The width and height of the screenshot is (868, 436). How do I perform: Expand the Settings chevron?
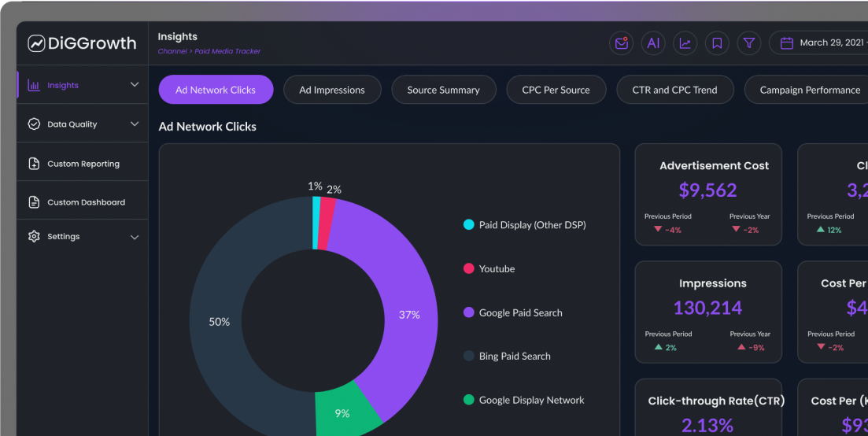point(135,237)
